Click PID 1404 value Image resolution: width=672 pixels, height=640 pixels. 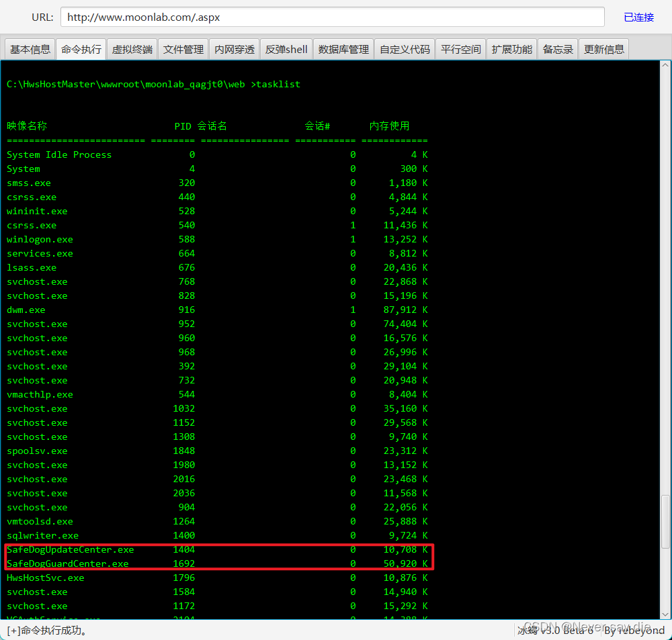point(184,549)
